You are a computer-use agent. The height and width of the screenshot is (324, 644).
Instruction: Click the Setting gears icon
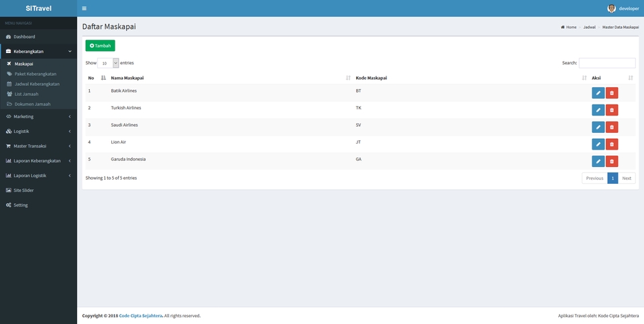point(9,205)
